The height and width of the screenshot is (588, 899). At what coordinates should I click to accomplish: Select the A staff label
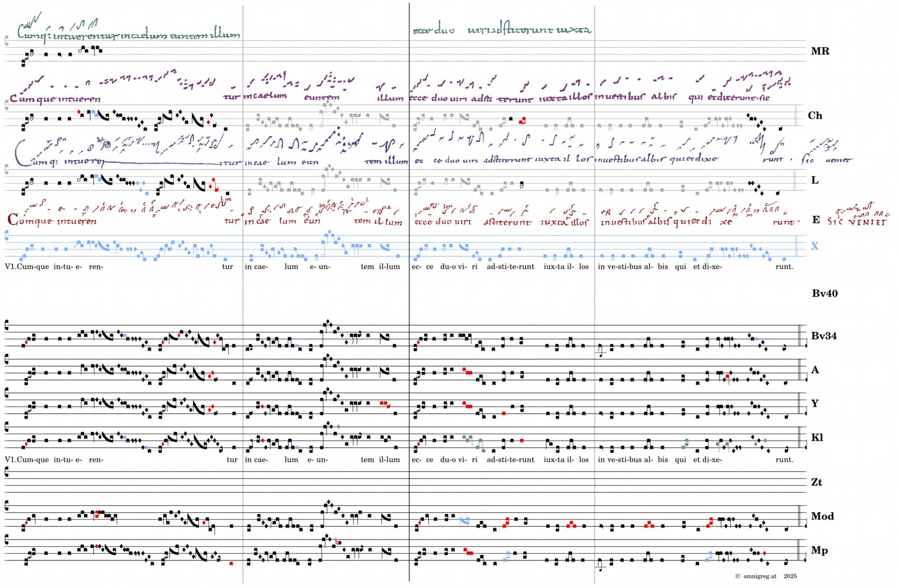815,370
